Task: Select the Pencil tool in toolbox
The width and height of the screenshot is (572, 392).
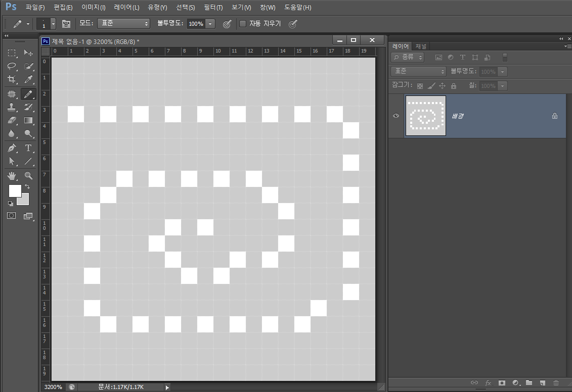Action: 28,94
